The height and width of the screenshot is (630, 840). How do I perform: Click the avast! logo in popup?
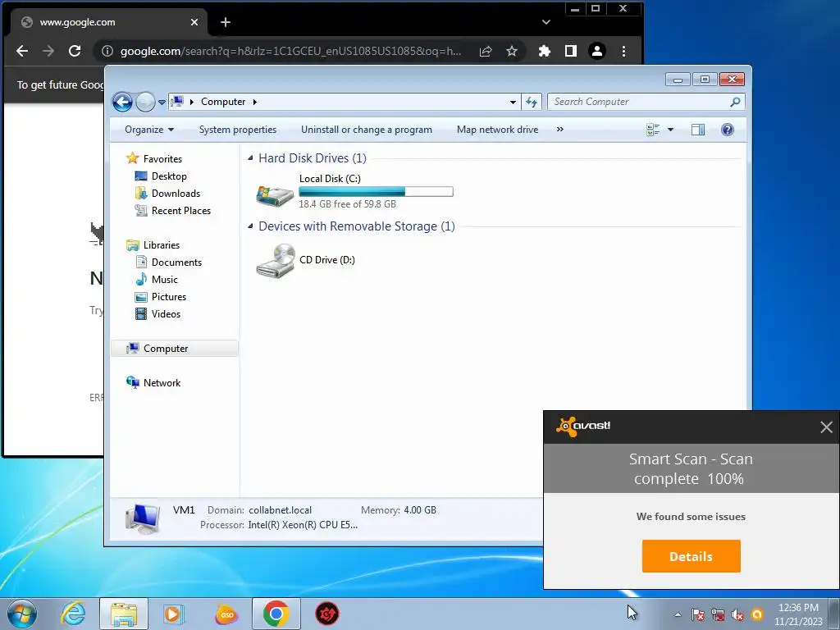pos(583,427)
